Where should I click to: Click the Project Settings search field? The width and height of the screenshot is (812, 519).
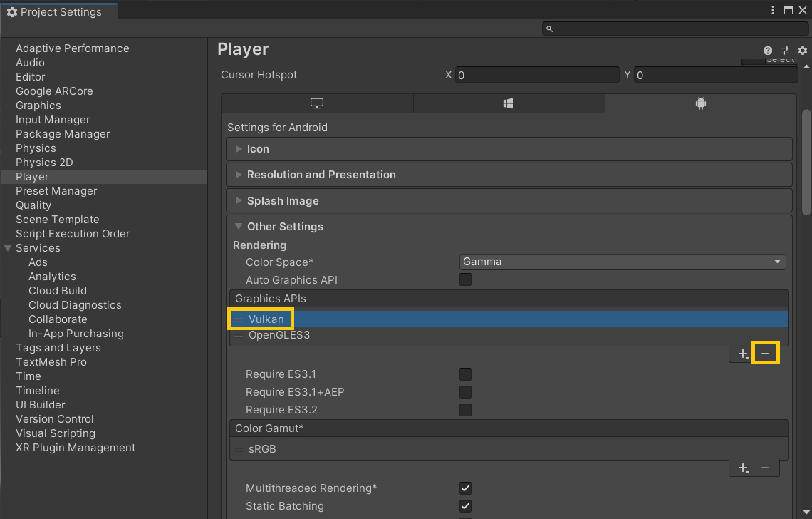[x=675, y=29]
